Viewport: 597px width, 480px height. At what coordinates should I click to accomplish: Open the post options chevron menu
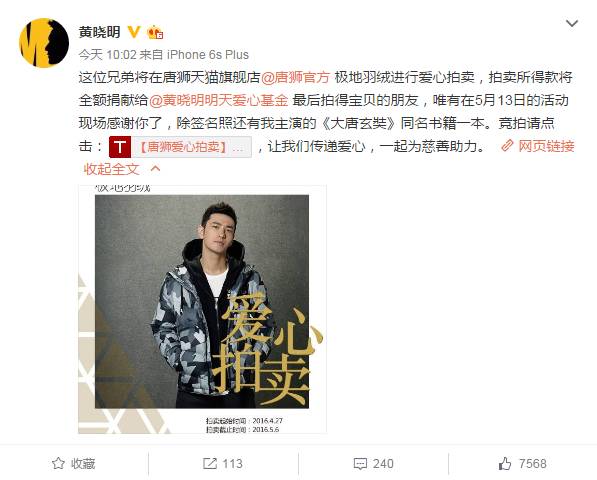(x=572, y=24)
